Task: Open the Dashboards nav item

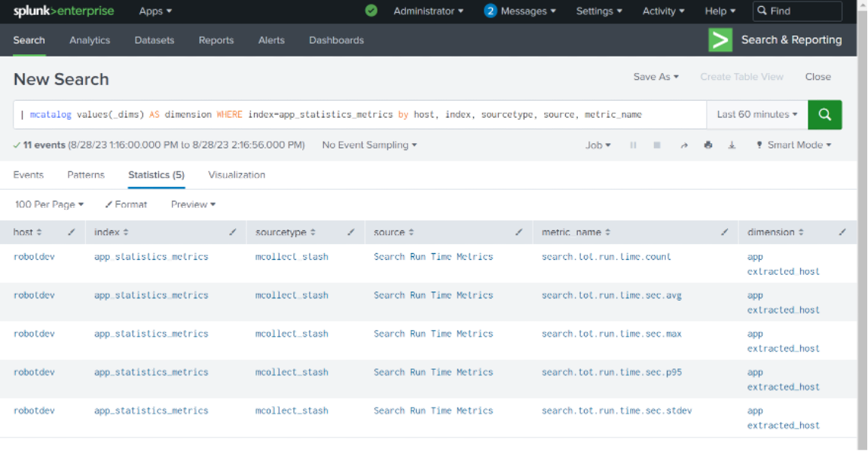Action: [336, 41]
